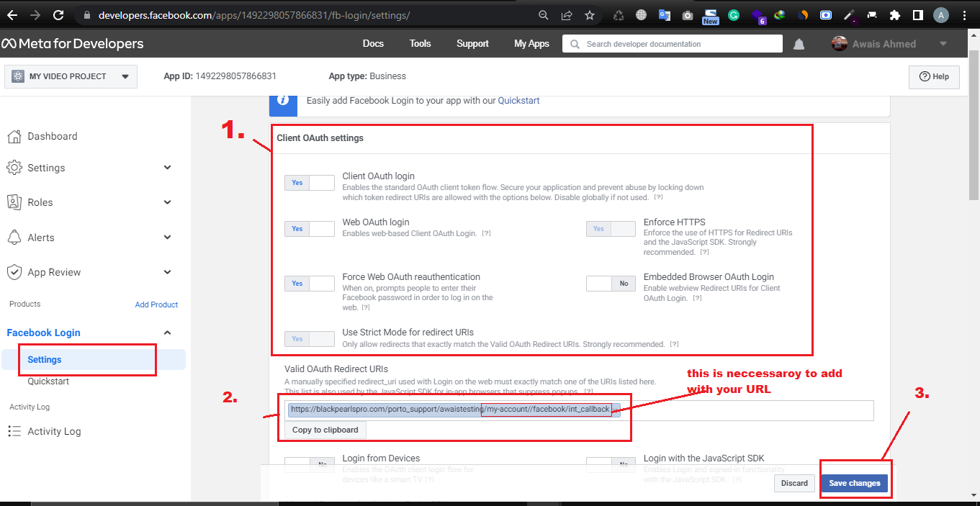Open the Extensions puzzle piece menu
Viewport: 980px width, 506px height.
[895, 15]
